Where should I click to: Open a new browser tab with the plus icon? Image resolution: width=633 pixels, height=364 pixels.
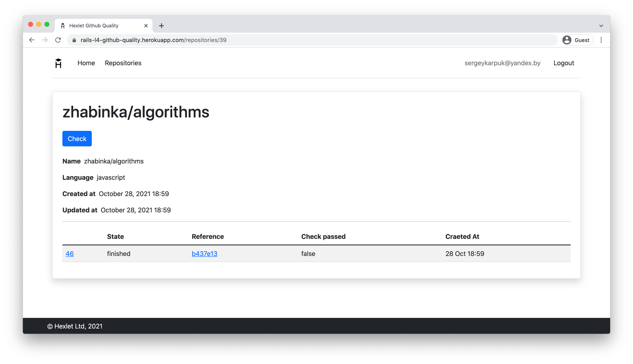point(162,26)
